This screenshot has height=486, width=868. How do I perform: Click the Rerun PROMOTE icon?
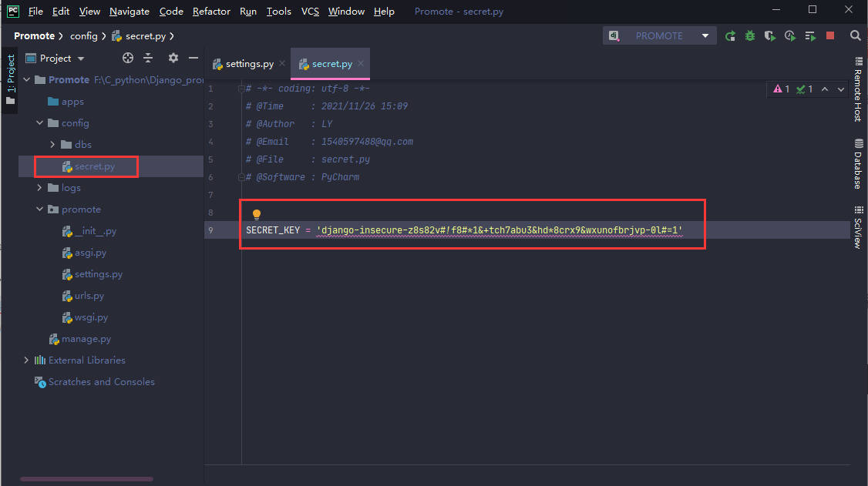[x=730, y=36]
